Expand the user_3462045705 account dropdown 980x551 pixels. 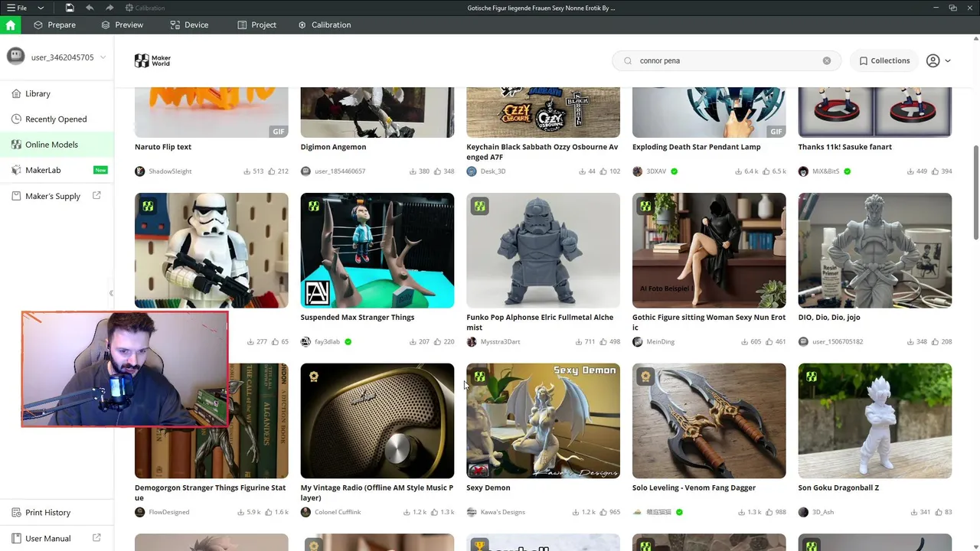[103, 57]
